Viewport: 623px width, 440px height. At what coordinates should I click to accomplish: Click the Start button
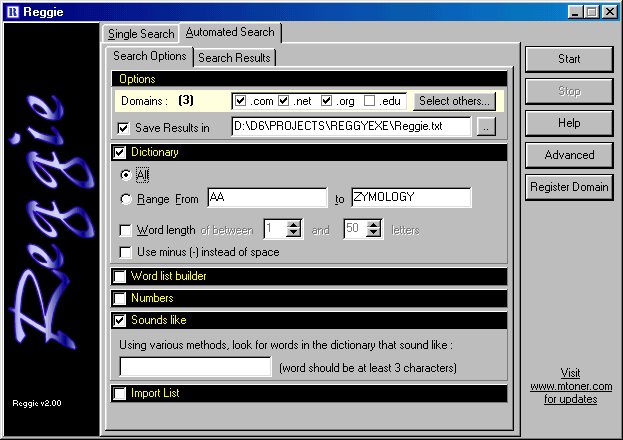click(569, 59)
